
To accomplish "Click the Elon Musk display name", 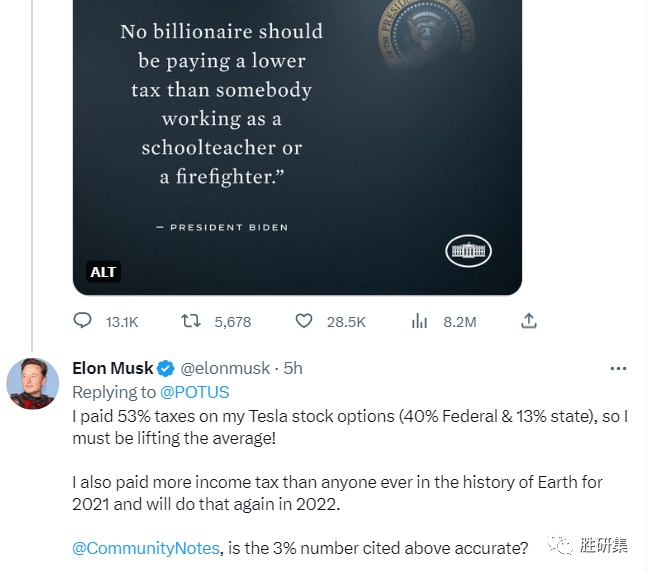I will (113, 368).
